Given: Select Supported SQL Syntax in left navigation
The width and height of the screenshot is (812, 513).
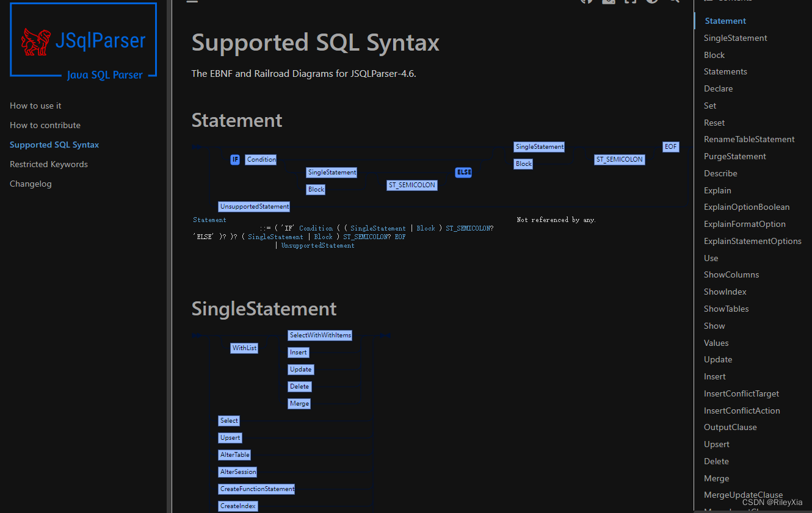Looking at the screenshot, I should point(54,145).
